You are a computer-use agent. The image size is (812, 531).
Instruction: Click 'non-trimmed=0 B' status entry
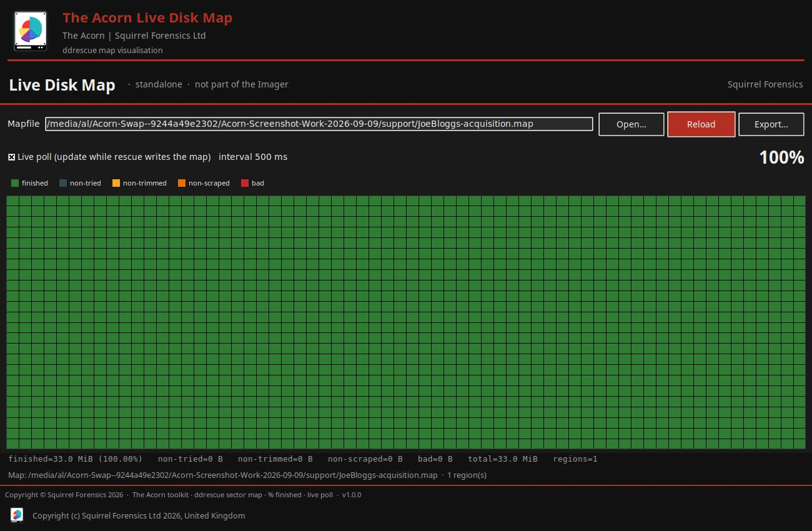click(275, 459)
